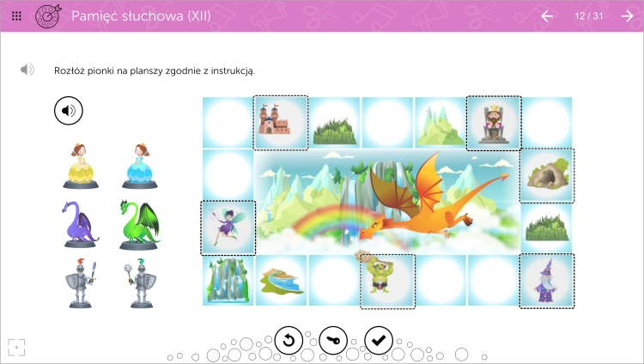
Task: Reset the exercise with undo button
Action: [x=289, y=340]
